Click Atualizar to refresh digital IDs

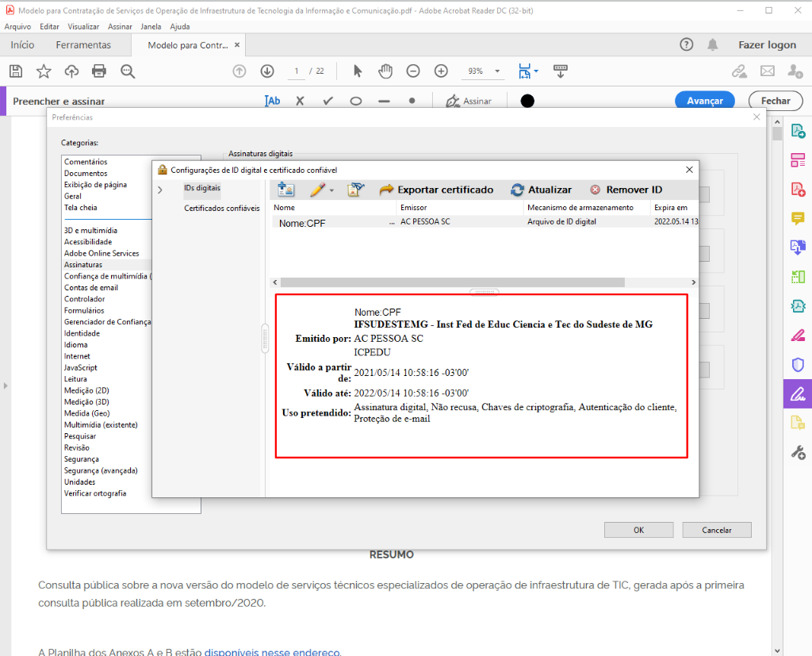[x=541, y=190]
